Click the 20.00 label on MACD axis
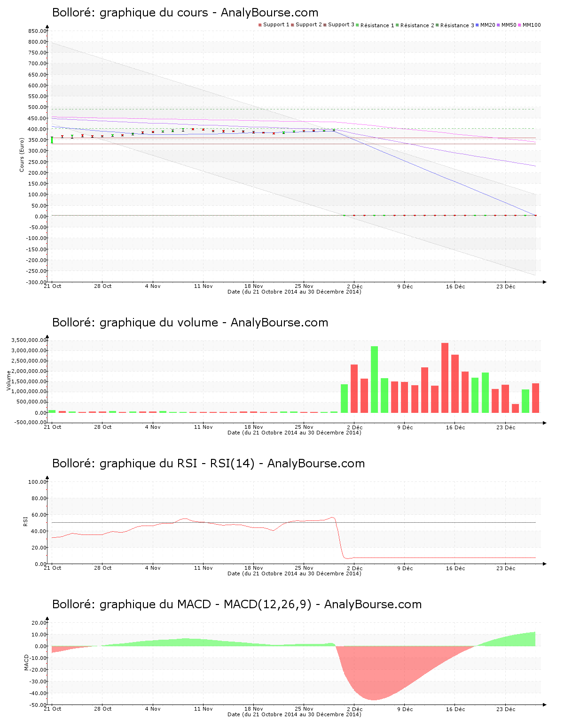The width and height of the screenshot is (564, 728). coord(39,623)
